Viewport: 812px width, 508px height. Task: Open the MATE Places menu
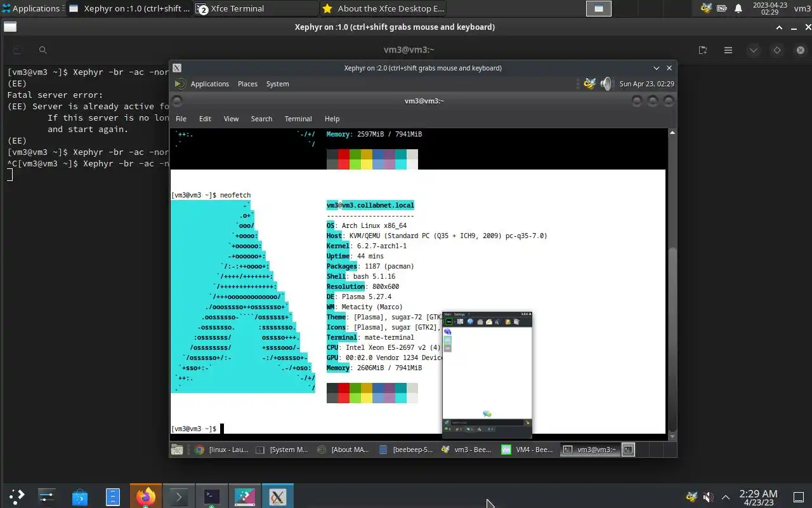(247, 84)
